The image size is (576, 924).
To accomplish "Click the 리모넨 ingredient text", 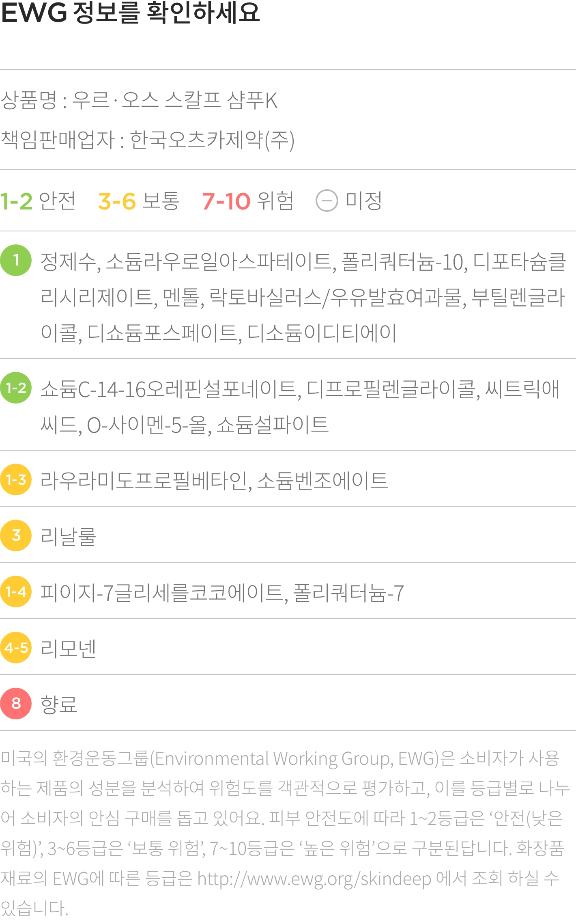I will pyautogui.click(x=68, y=648).
